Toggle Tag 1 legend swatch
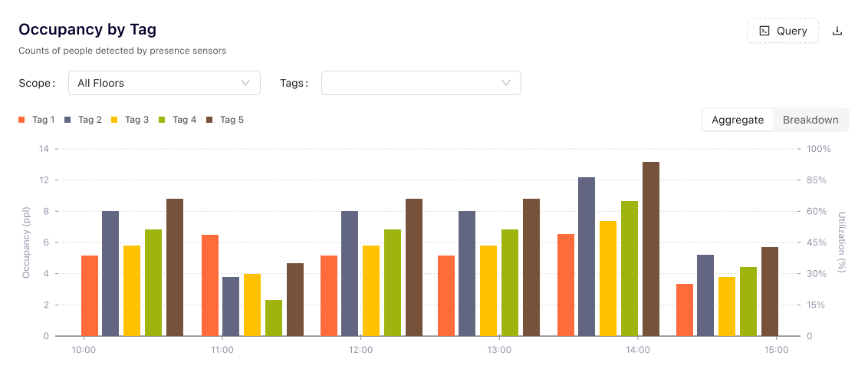Viewport: 868px width, 376px height. 21,120
